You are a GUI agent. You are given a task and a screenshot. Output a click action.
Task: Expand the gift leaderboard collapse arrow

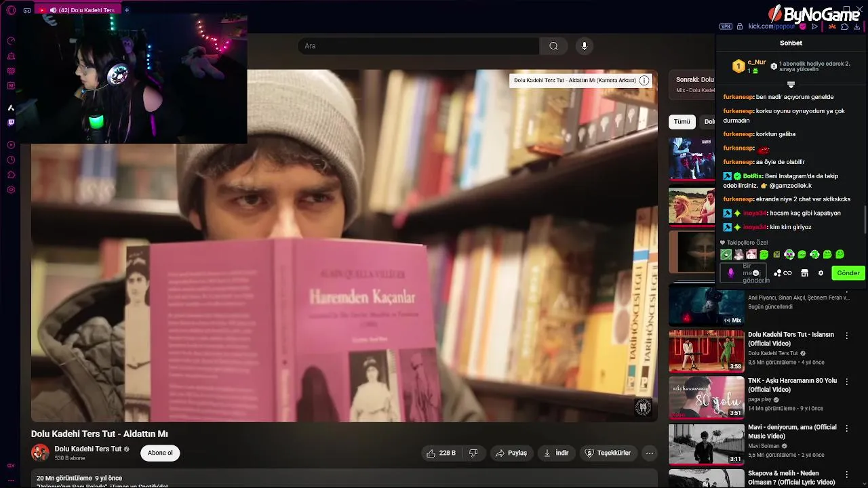[791, 85]
